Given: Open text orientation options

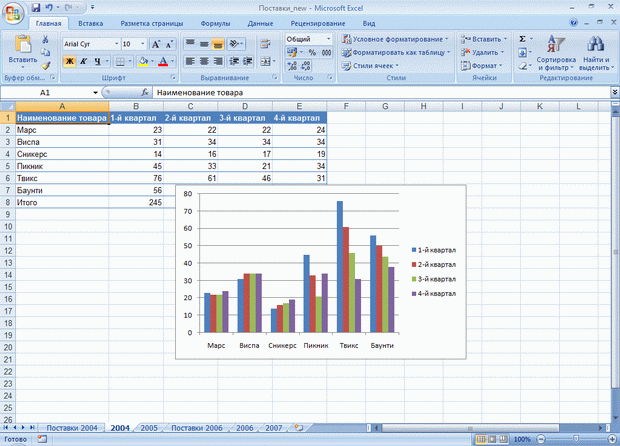Looking at the screenshot, I should pyautogui.click(x=236, y=44).
